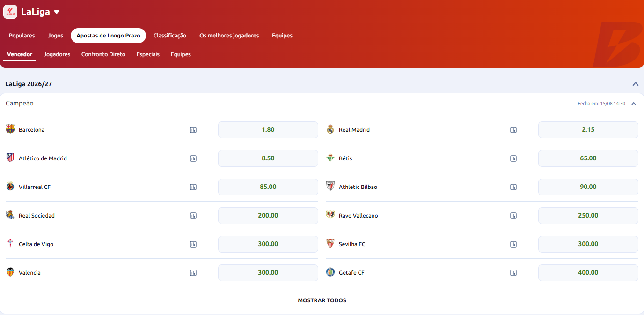644x315 pixels.
Task: Open statistics icon for Rayo Vallecano
Action: pos(513,216)
